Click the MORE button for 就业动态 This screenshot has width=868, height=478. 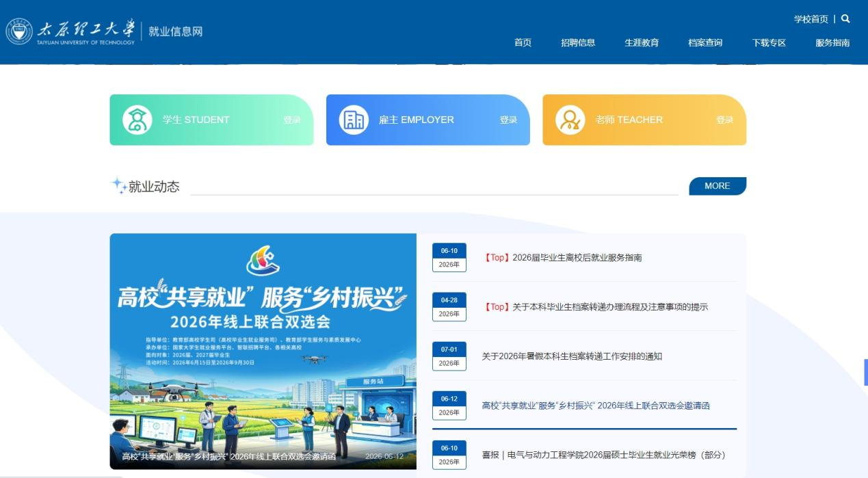(718, 186)
